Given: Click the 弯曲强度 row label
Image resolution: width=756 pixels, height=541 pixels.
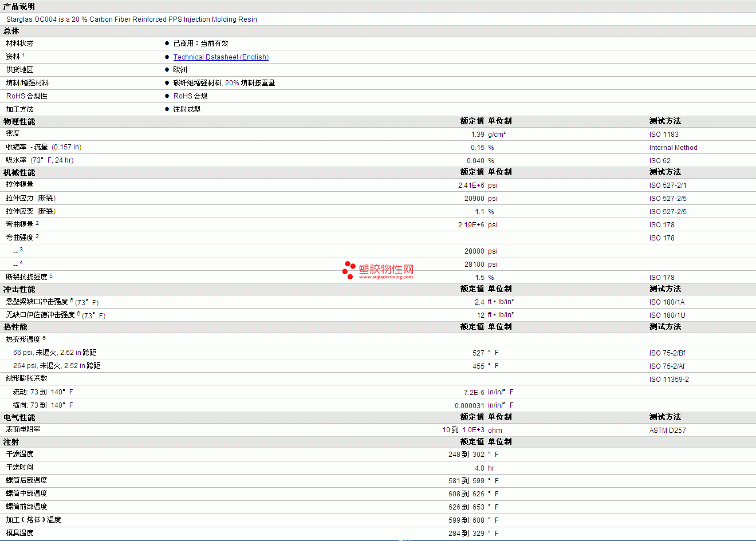Looking at the screenshot, I should 20,238.
